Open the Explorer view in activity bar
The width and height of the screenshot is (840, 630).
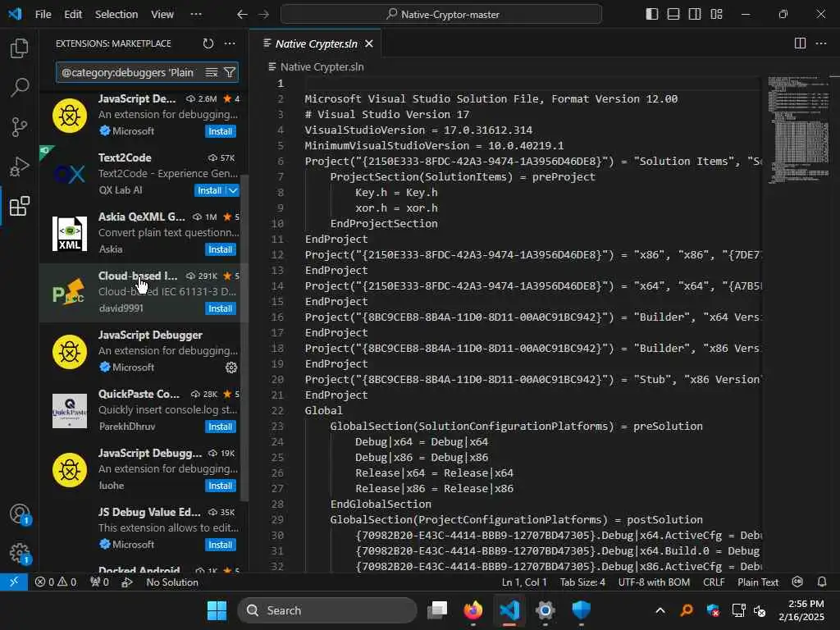click(x=20, y=48)
